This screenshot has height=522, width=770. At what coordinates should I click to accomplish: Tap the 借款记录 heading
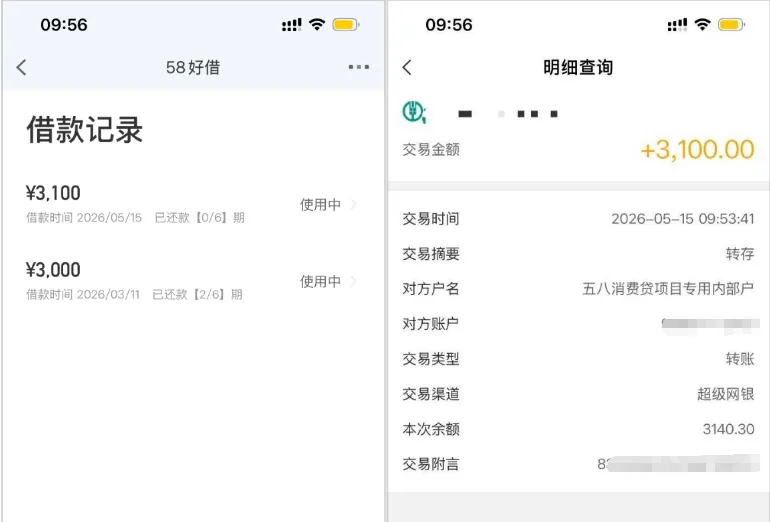pyautogui.click(x=84, y=130)
